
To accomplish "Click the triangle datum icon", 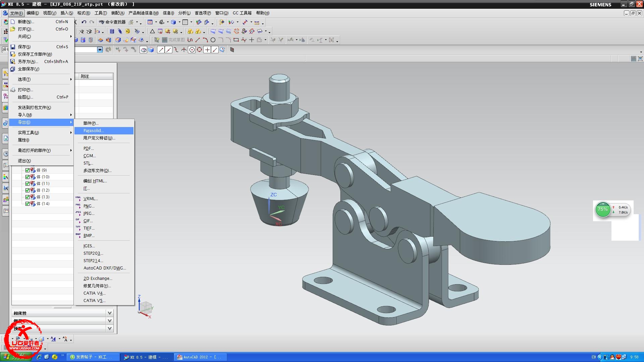I will pos(152,31).
